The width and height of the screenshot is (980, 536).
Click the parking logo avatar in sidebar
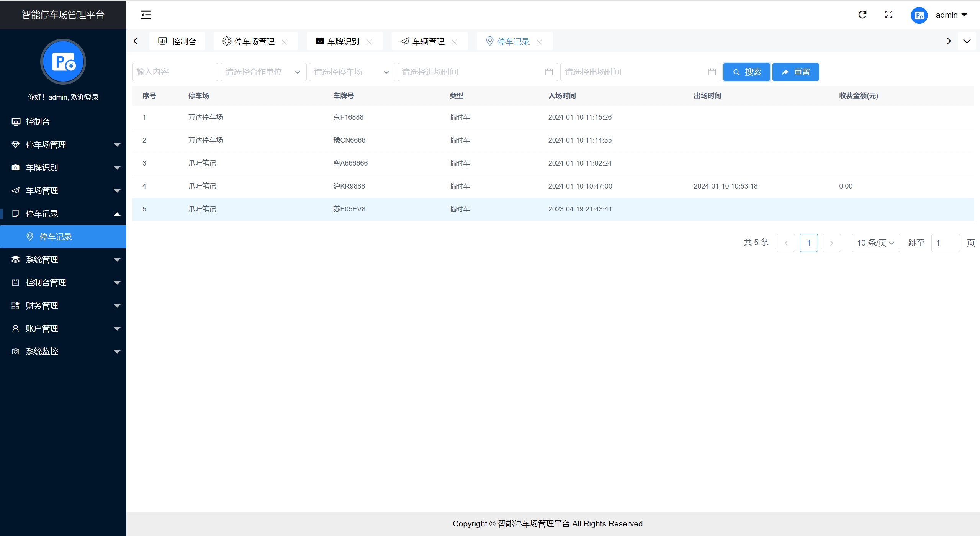[63, 62]
